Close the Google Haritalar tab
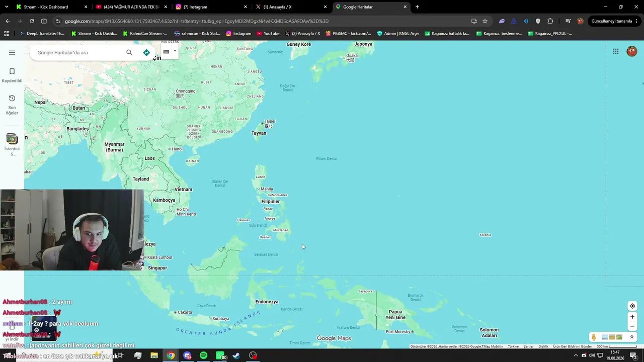The image size is (644, 362). point(405,7)
